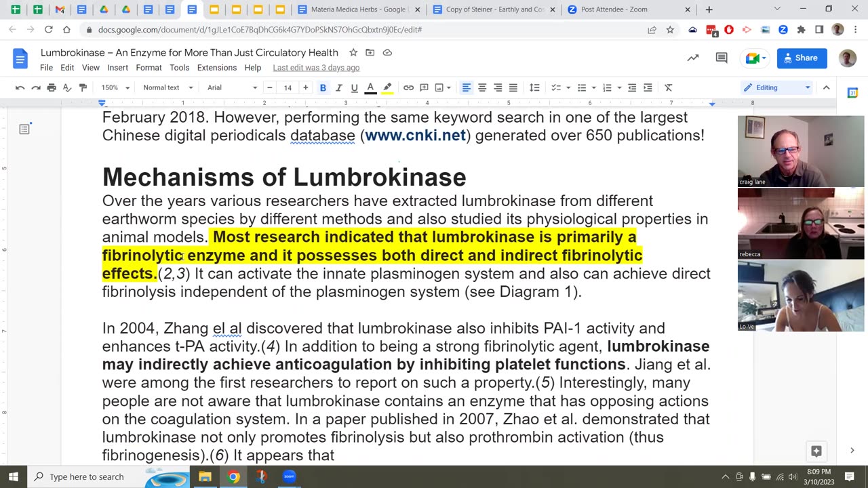Screen dimensions: 868x488
Task: Undo the last edit
Action: point(20,87)
